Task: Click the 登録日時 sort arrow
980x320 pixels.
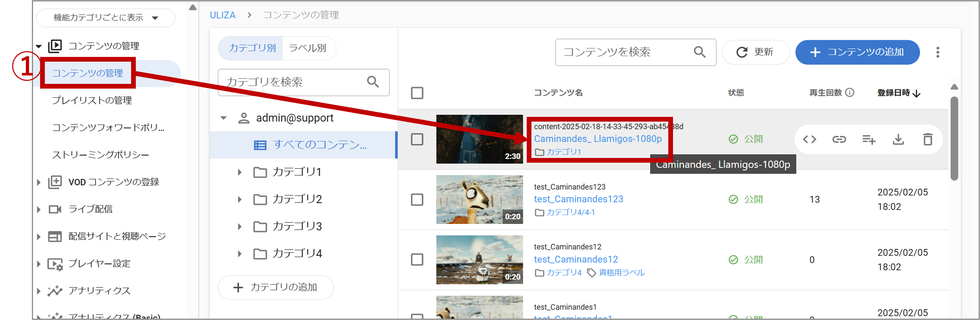Action: (917, 93)
